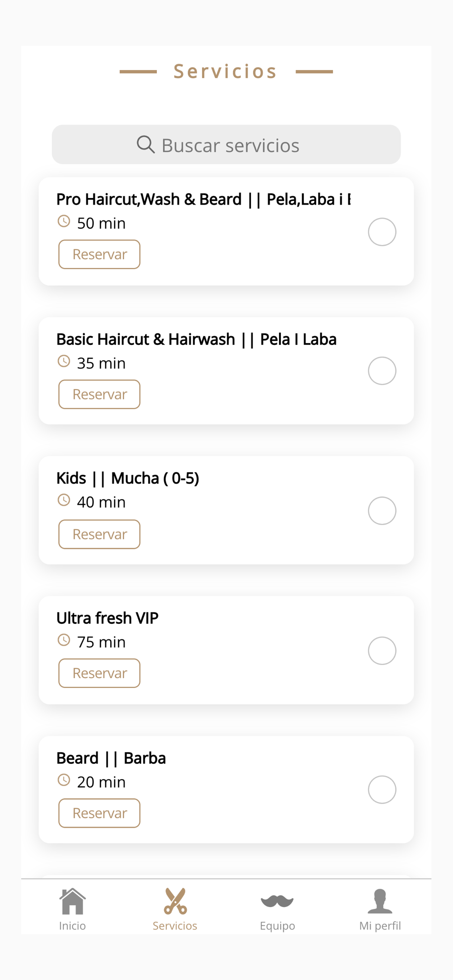
Task: Tap the clock icon beside 75 min
Action: tap(64, 640)
